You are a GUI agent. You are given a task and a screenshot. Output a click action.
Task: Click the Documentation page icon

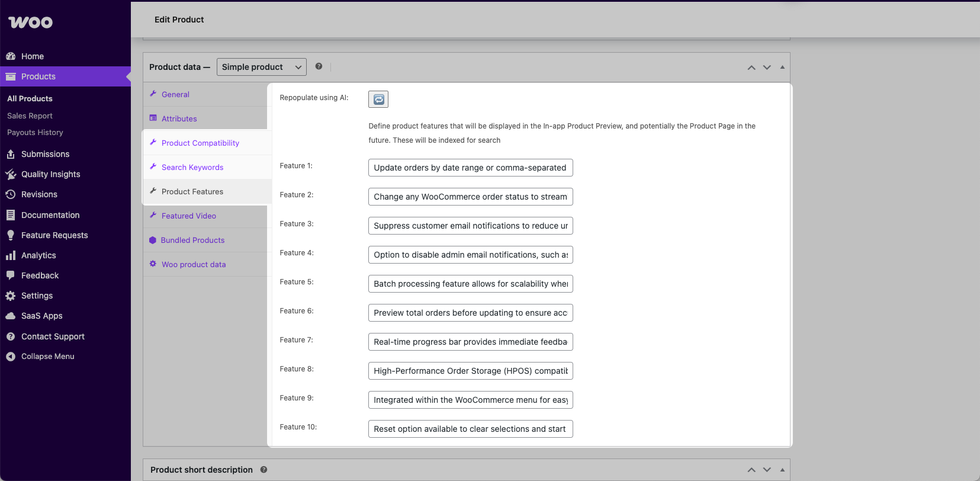[11, 215]
